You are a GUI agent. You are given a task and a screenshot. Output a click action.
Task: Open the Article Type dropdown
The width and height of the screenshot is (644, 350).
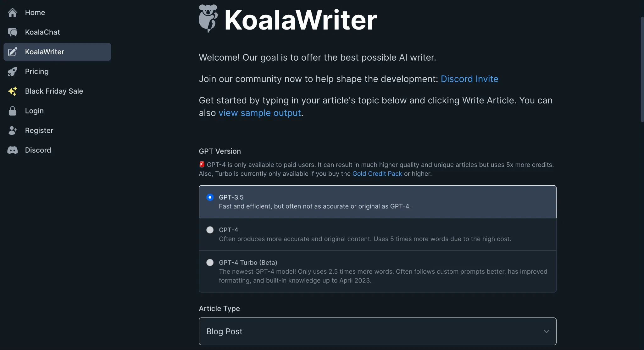[x=377, y=331]
